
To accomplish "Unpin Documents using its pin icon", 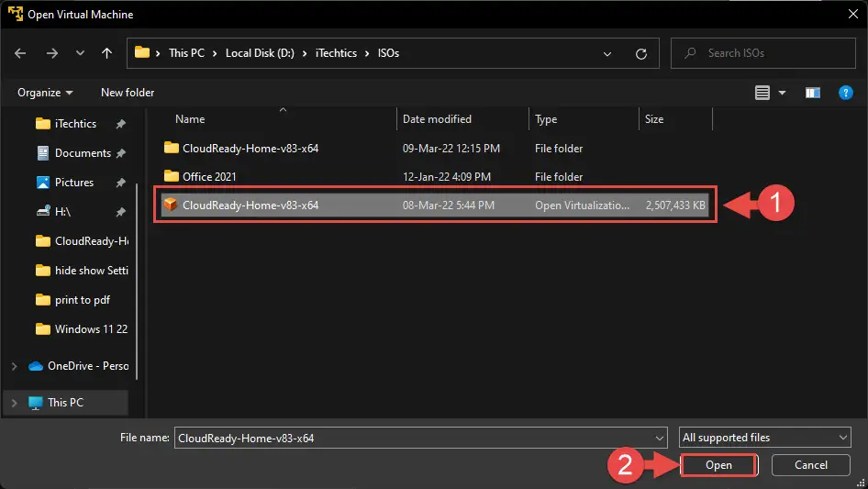I will pos(120,153).
